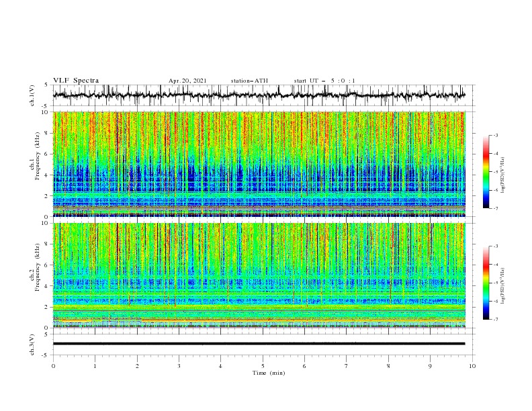
Task: Click the ch.1 spectrogram color bar
Action: [x=486, y=172]
